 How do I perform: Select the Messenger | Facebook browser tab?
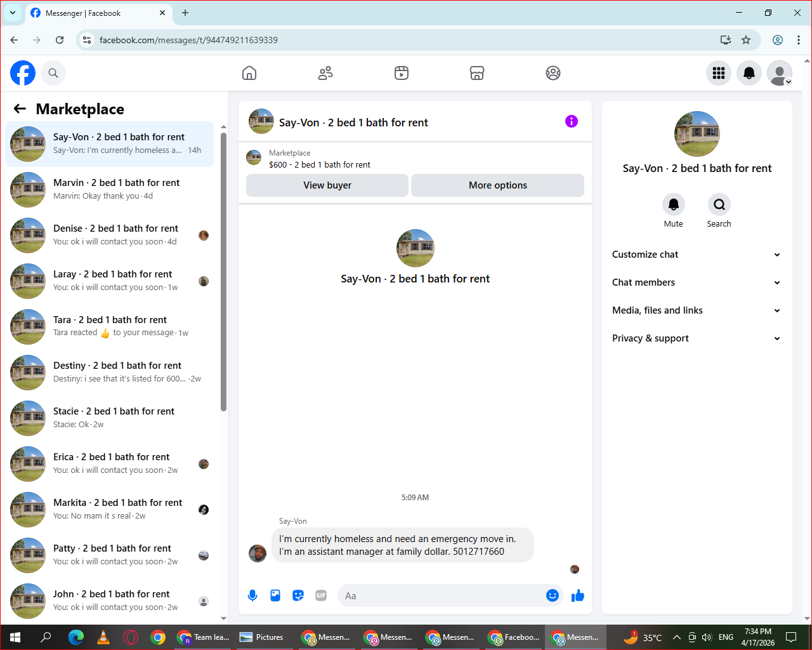[98, 13]
